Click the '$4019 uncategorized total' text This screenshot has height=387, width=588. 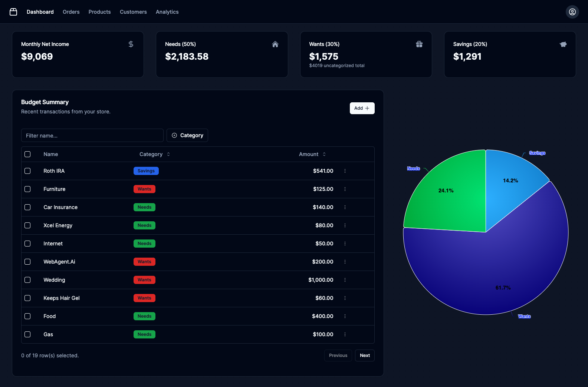tap(337, 66)
